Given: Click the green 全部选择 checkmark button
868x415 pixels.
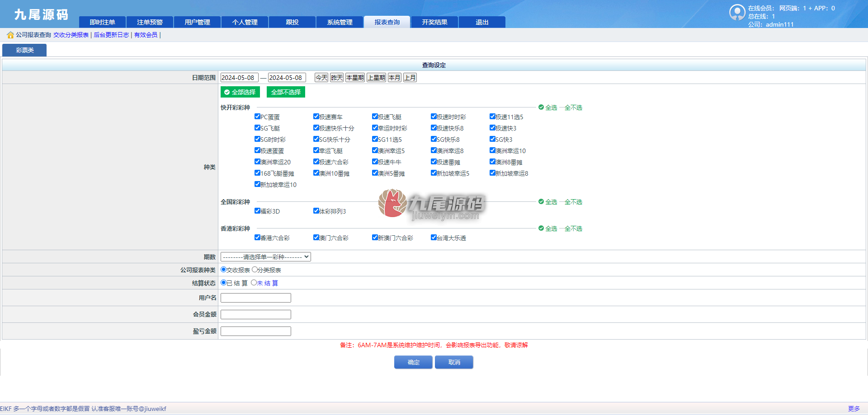Looking at the screenshot, I should tap(240, 92).
